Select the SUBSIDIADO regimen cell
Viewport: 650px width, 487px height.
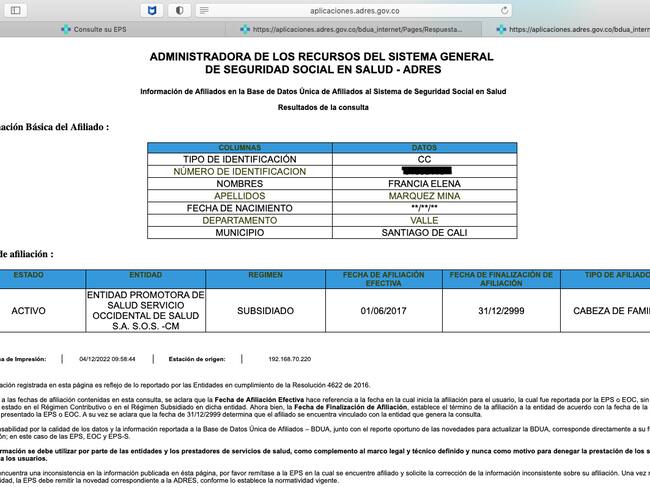265,311
